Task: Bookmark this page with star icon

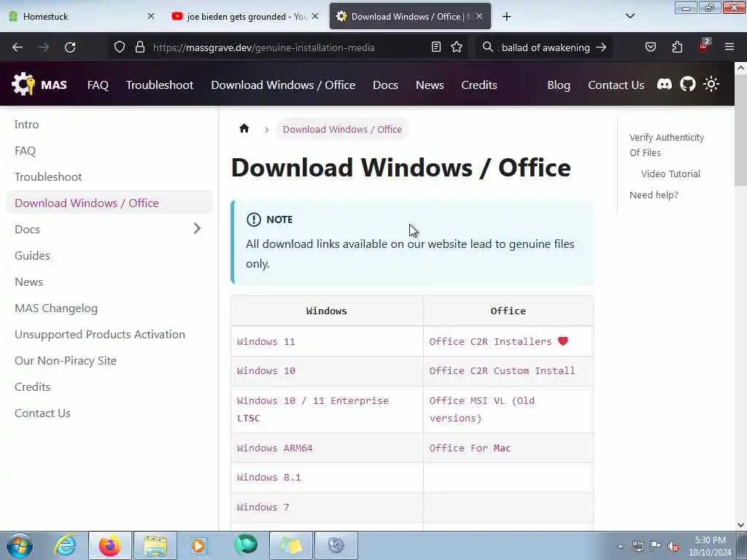Action: click(x=457, y=47)
